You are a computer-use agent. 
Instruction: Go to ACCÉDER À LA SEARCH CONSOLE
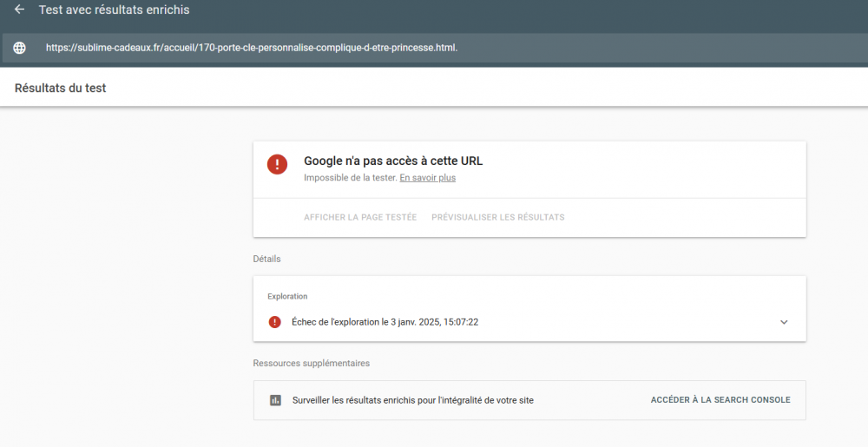pyautogui.click(x=720, y=400)
